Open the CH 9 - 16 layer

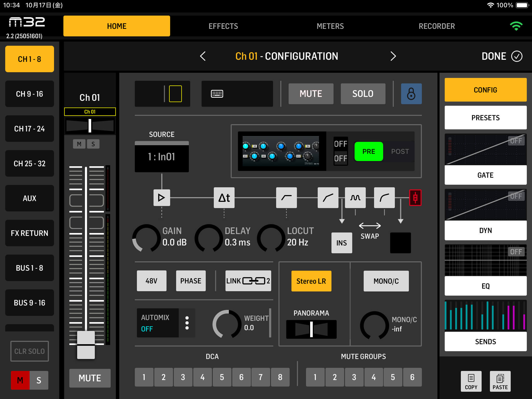tap(29, 94)
